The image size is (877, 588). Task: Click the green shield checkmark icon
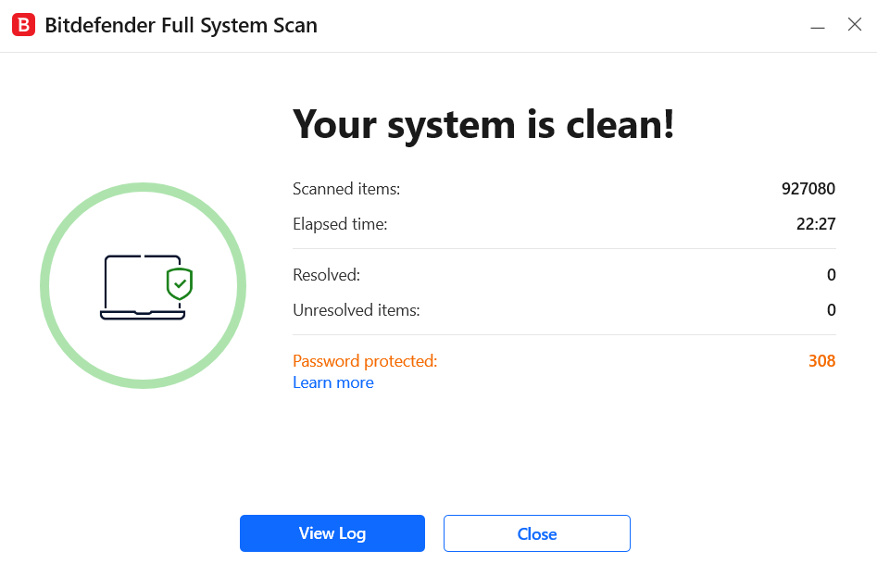click(x=180, y=283)
